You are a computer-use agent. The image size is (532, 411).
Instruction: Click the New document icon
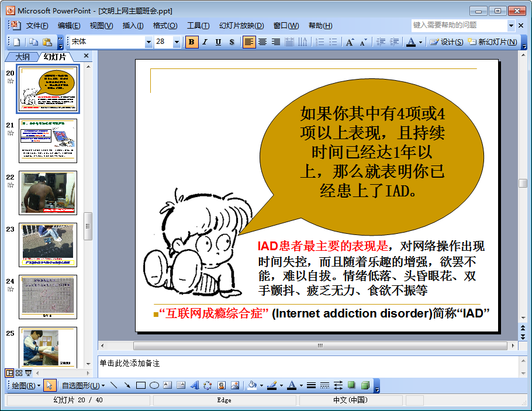pyautogui.click(x=17, y=42)
